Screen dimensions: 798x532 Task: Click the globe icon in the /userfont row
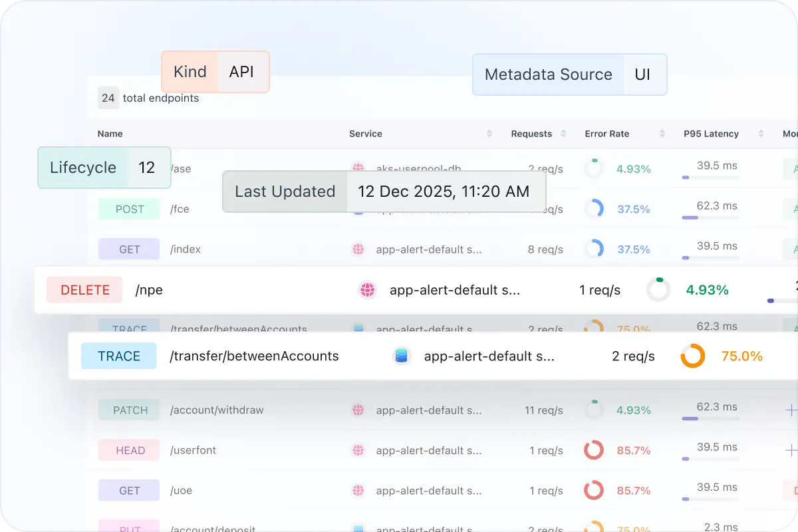pyautogui.click(x=358, y=450)
